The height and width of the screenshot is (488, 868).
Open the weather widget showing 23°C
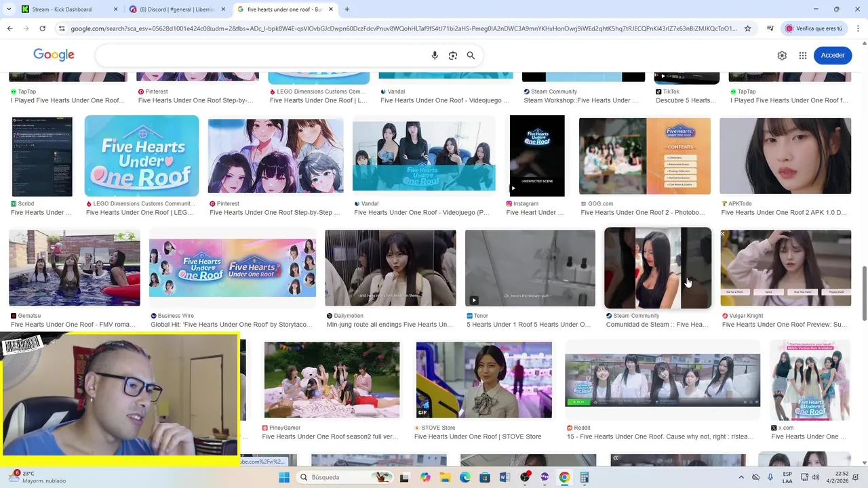tap(37, 477)
